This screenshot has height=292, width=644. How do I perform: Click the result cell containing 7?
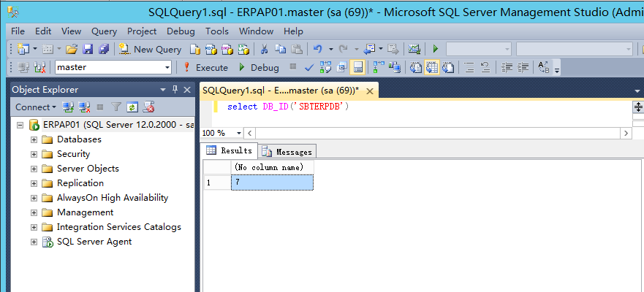coord(272,182)
